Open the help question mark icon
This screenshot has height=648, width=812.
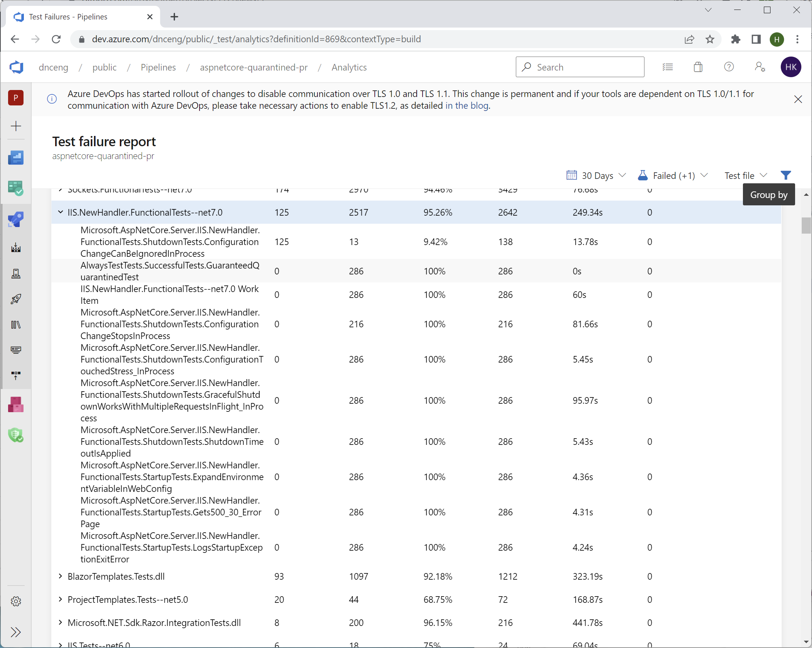[x=729, y=67]
